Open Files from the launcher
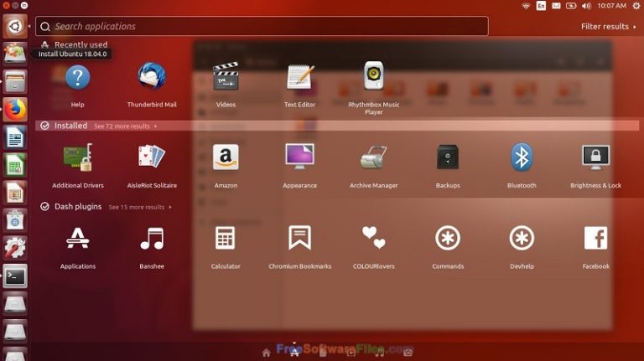The height and width of the screenshot is (361, 644). coord(15,81)
